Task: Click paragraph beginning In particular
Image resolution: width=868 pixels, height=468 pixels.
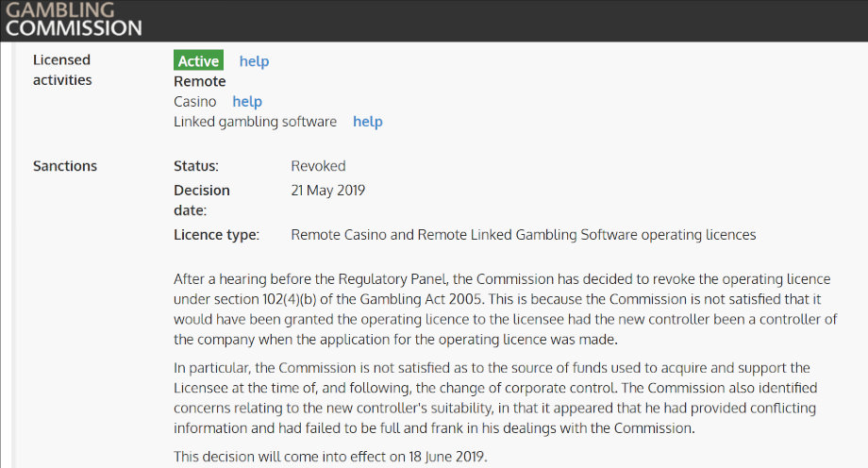Action: click(495, 397)
